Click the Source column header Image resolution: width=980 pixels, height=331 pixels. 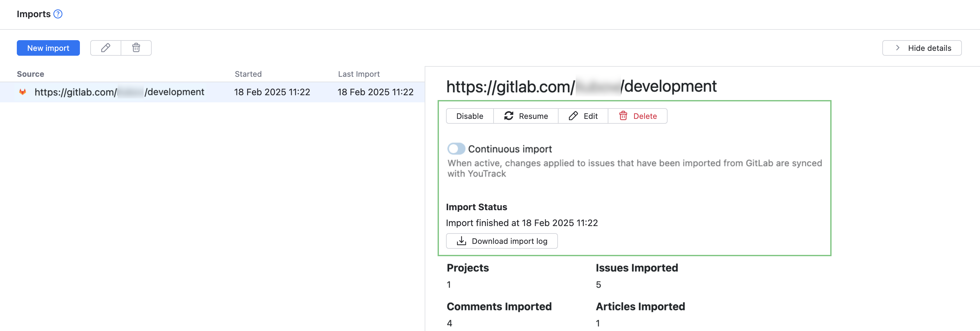coord(30,74)
